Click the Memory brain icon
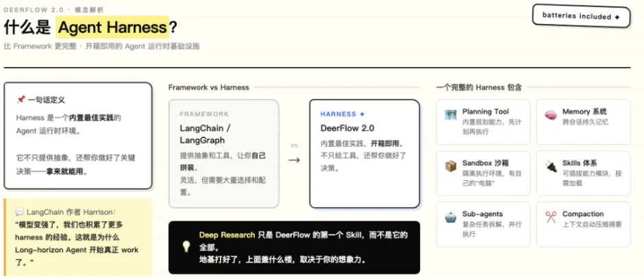 click(551, 115)
